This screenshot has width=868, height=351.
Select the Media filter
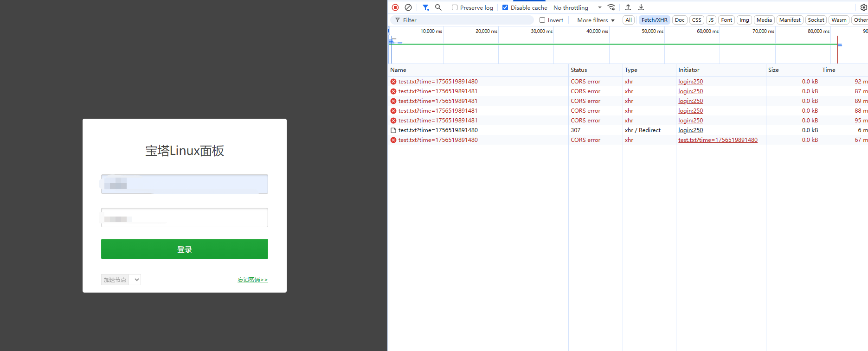coord(764,20)
